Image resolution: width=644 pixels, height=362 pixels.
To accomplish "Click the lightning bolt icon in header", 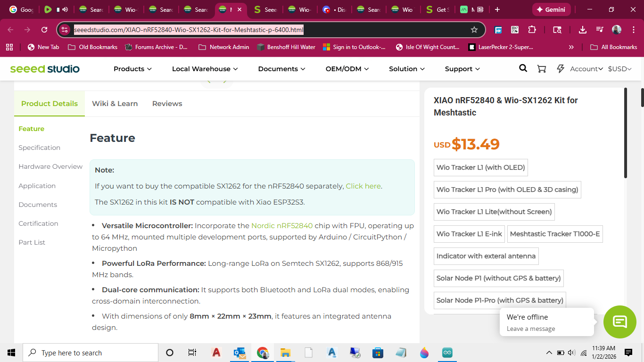I will pyautogui.click(x=561, y=69).
